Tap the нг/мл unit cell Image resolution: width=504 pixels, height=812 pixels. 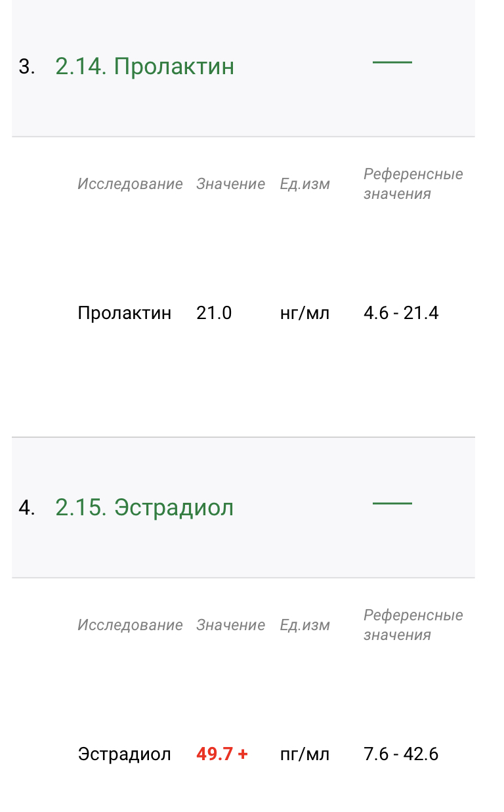coord(304,313)
